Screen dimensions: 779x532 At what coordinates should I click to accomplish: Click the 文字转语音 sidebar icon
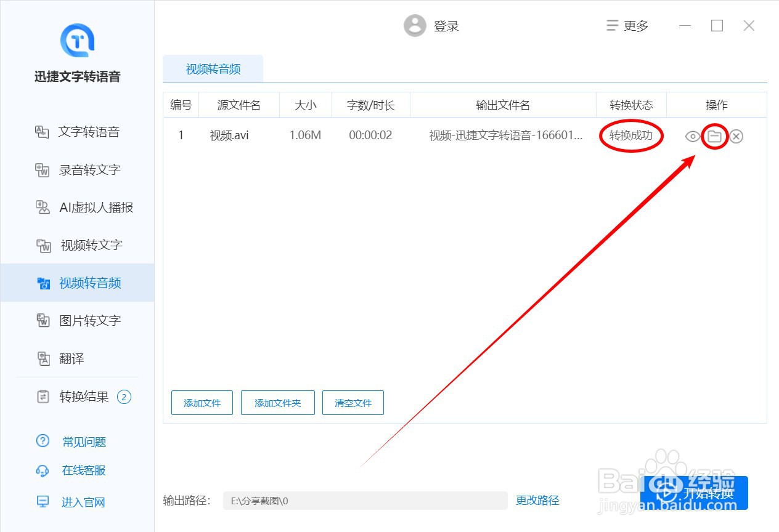coord(41,132)
